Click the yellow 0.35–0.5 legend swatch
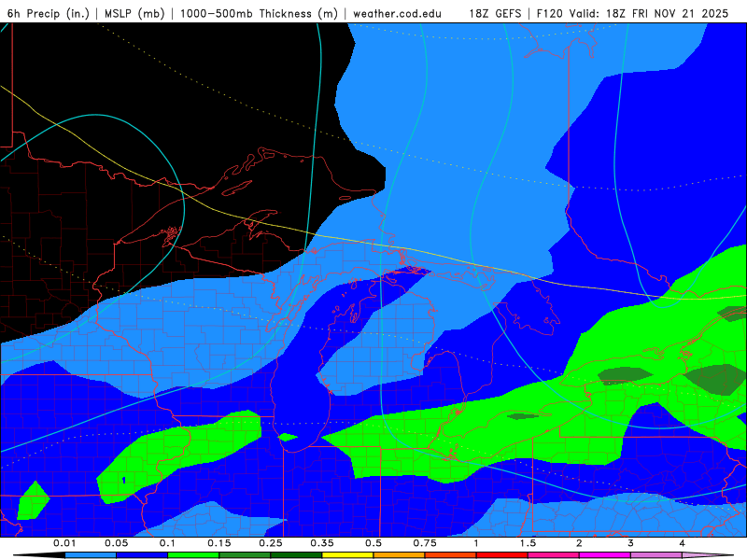Viewport: 747px width, 560px height. pos(347,555)
